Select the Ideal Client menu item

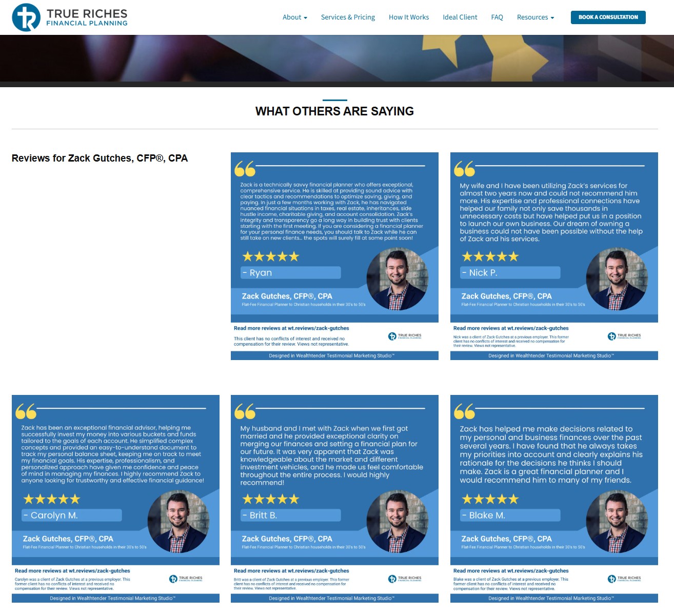[x=460, y=17]
